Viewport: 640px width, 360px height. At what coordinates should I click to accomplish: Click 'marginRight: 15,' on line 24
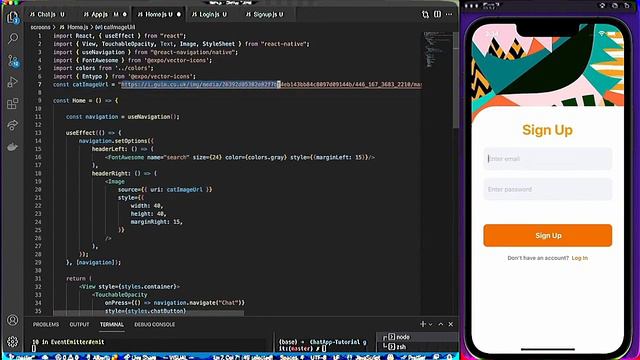click(157, 222)
